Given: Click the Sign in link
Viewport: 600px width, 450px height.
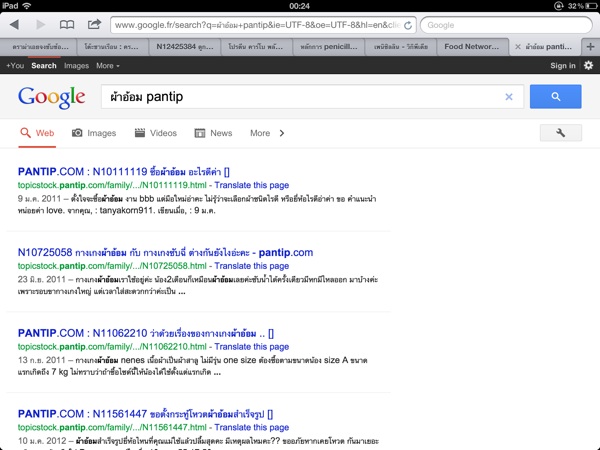Looking at the screenshot, I should click(563, 66).
